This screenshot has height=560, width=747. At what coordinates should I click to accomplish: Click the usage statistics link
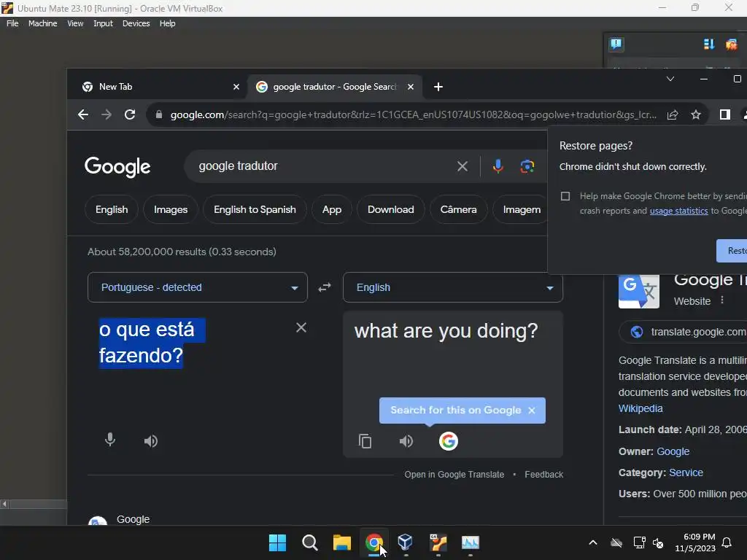(678, 211)
